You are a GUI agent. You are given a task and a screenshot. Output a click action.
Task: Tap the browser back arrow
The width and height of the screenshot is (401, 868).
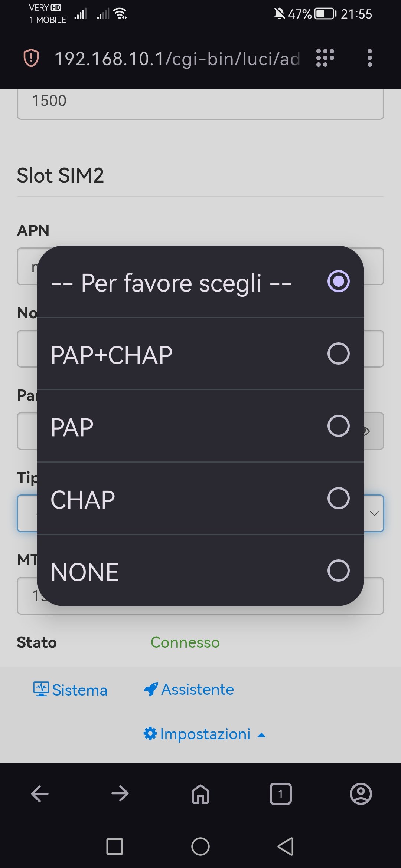coord(40,794)
